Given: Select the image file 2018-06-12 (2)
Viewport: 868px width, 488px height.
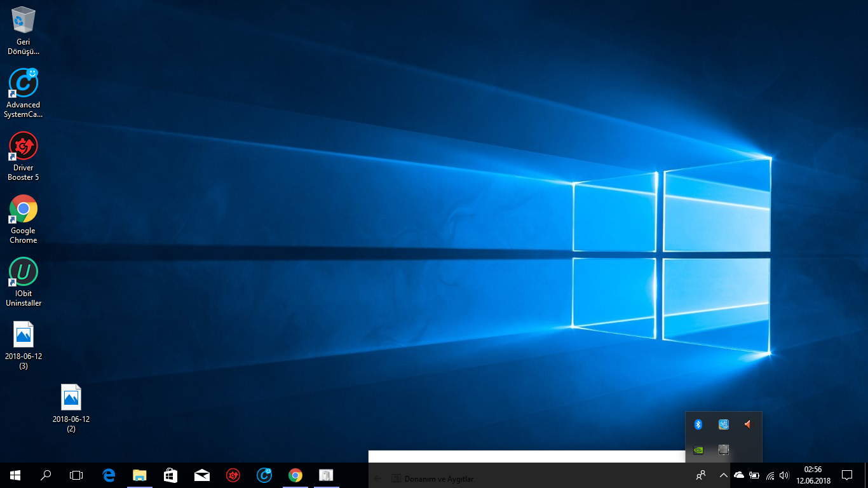Looking at the screenshot, I should click(x=71, y=408).
